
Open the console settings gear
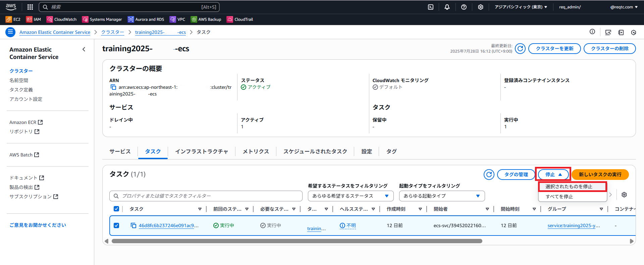(481, 7)
